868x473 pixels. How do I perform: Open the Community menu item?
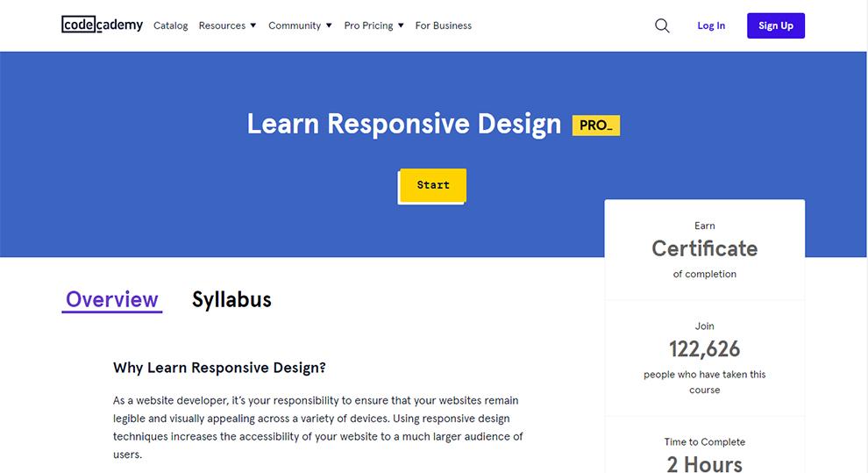tap(295, 25)
